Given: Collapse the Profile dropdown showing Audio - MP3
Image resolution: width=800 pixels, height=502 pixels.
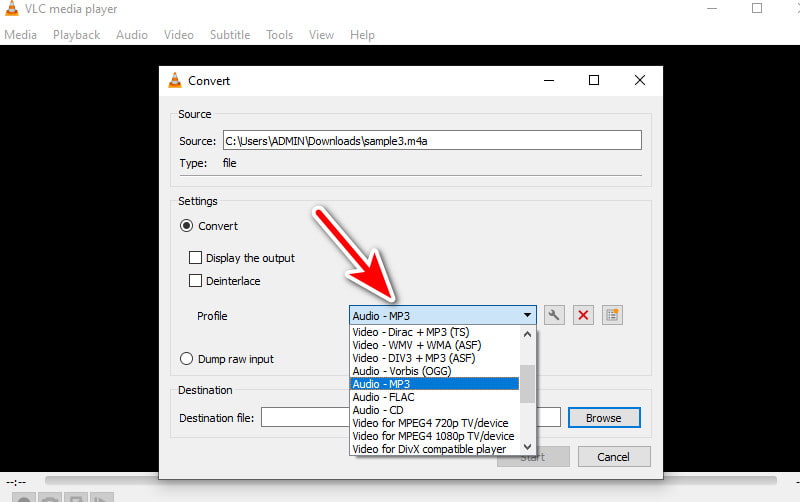Looking at the screenshot, I should click(x=527, y=316).
